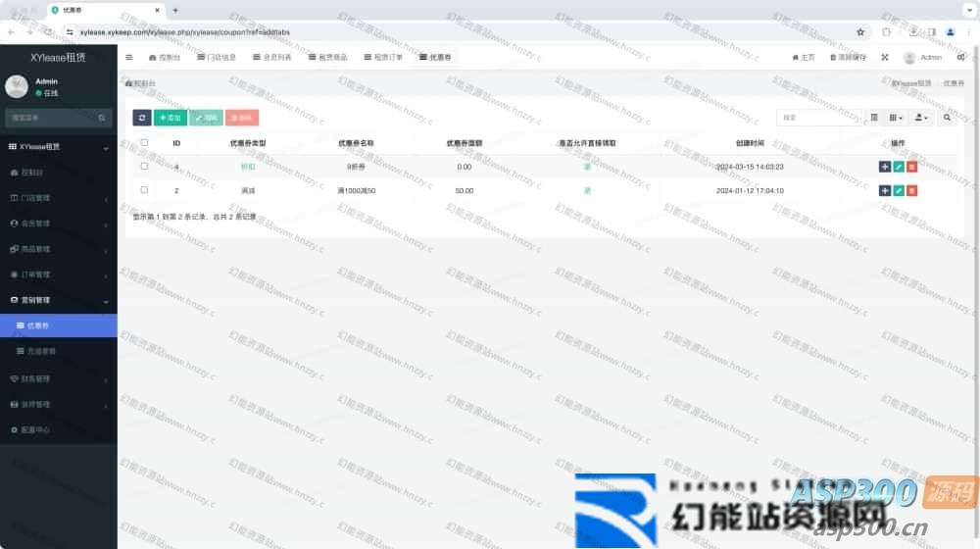This screenshot has height=549, width=980.
Task: Check the checkbox for coupon ID 2
Action: click(x=144, y=190)
